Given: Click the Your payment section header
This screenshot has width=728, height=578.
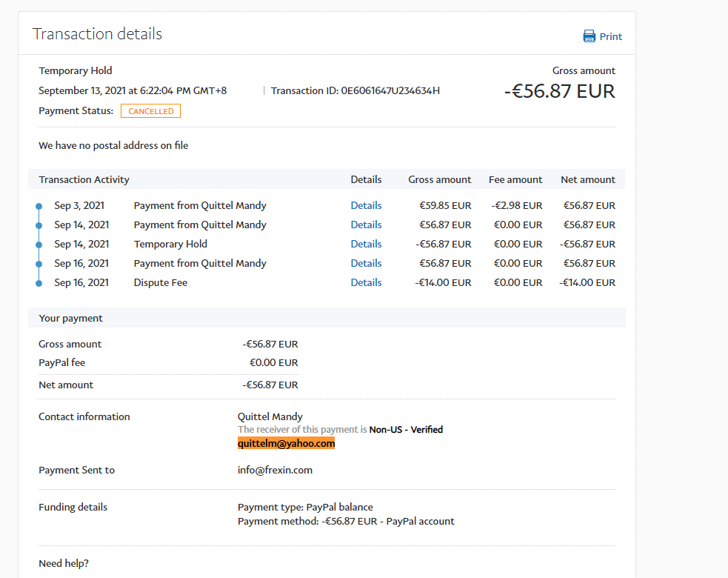Looking at the screenshot, I should tap(70, 318).
